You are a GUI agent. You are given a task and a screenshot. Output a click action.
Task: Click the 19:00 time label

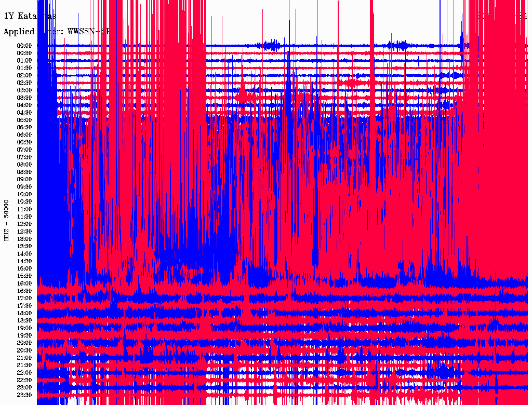[24, 328]
